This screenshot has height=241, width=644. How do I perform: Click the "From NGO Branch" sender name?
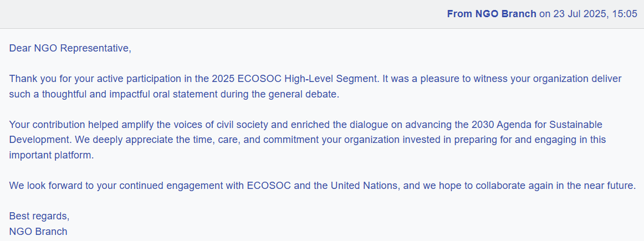click(x=492, y=14)
